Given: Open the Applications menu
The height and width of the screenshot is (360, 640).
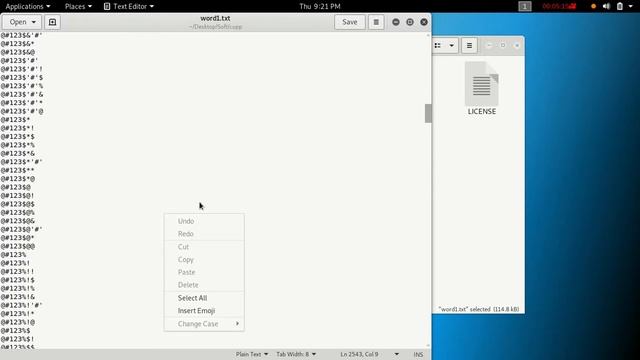Looking at the screenshot, I should (28, 6).
